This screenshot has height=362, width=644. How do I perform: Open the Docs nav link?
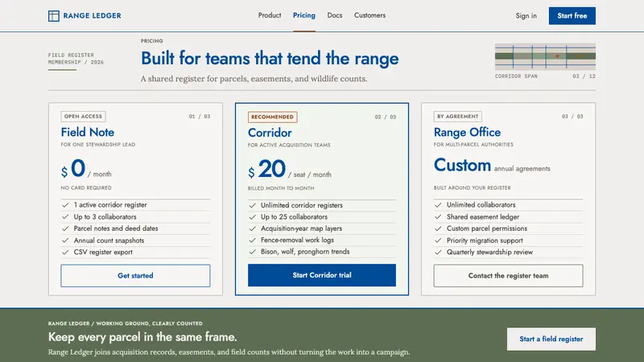pyautogui.click(x=335, y=15)
